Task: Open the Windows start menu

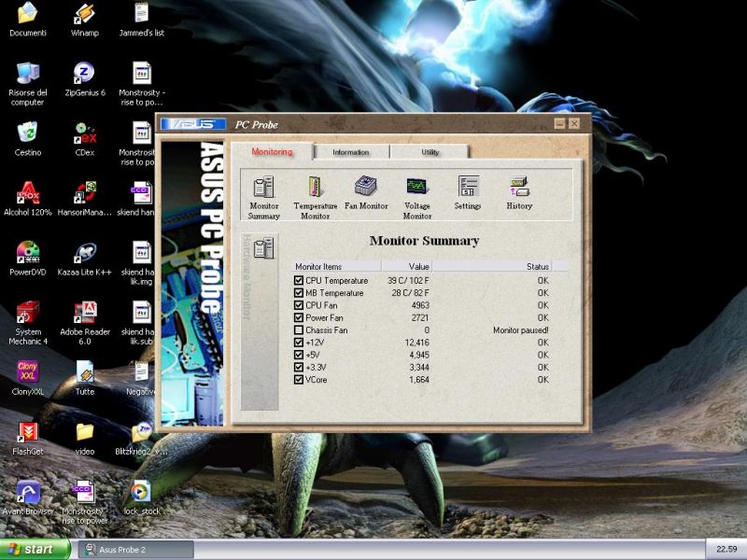Action: (x=35, y=550)
